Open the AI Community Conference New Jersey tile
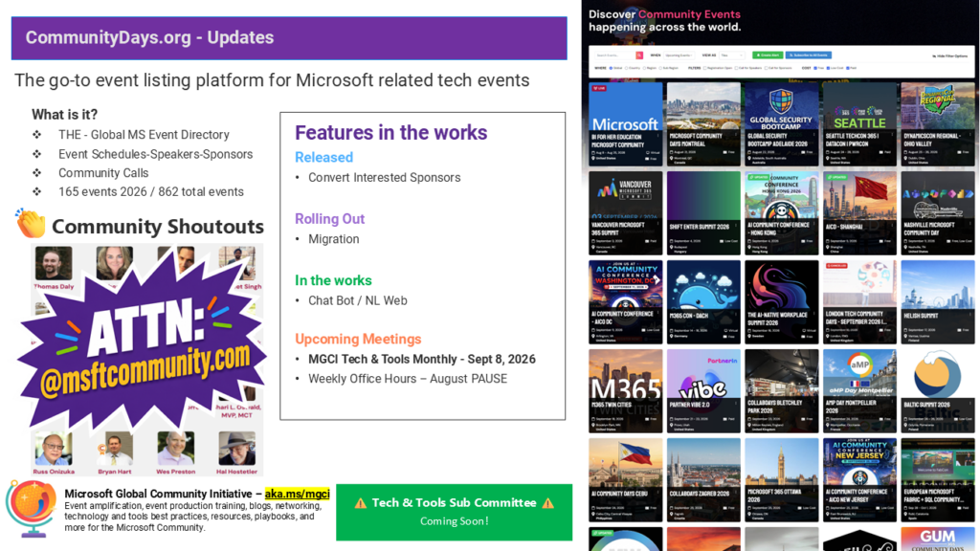This screenshot has height=551, width=980. pos(859,480)
